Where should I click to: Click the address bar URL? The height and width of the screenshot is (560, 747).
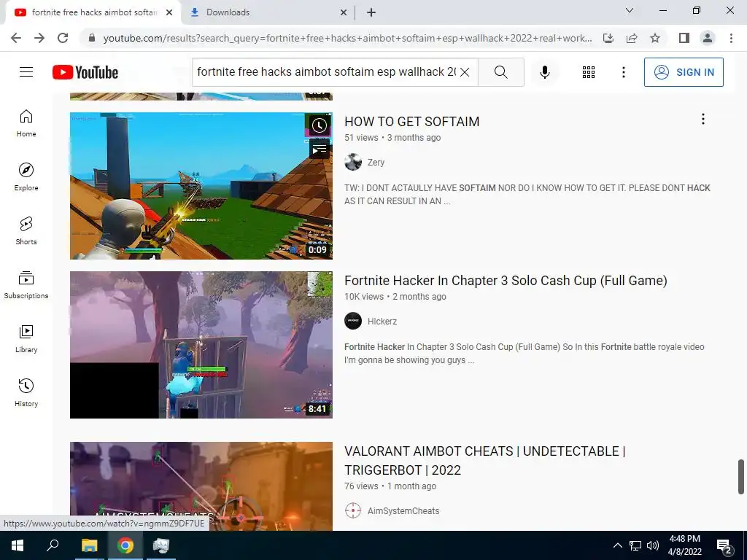coord(348,38)
